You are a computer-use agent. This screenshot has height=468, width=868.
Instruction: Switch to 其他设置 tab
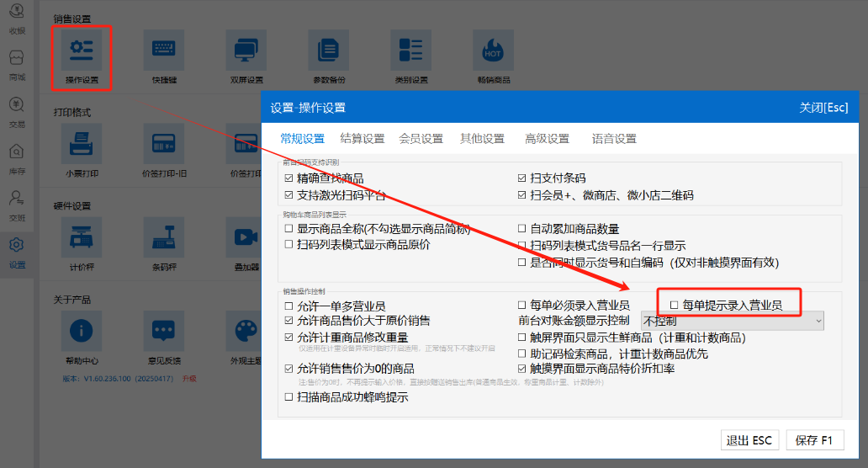point(482,138)
